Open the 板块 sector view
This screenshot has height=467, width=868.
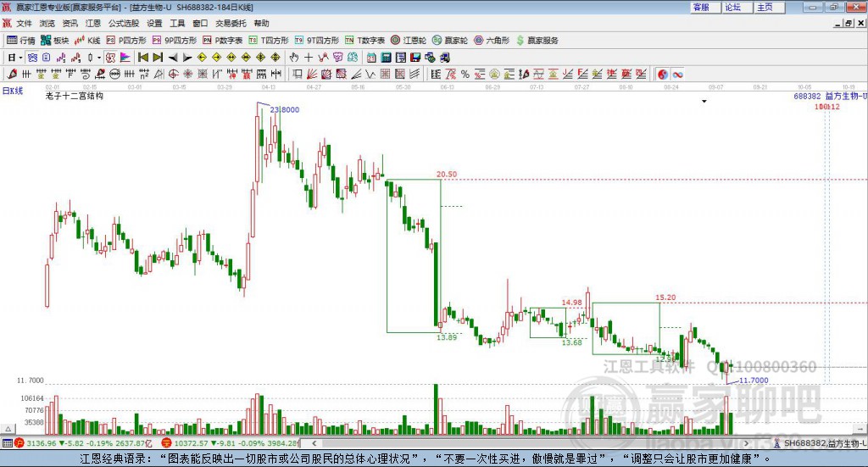click(x=55, y=41)
